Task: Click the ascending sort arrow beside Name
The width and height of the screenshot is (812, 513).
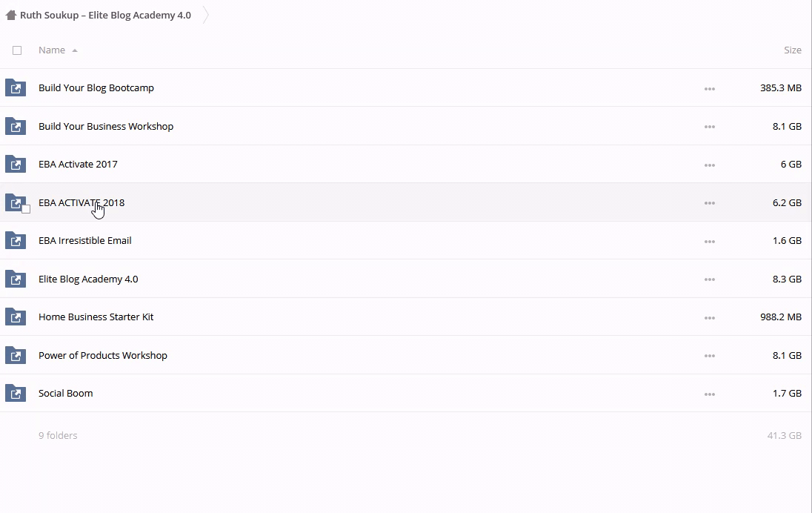Action: (75, 50)
